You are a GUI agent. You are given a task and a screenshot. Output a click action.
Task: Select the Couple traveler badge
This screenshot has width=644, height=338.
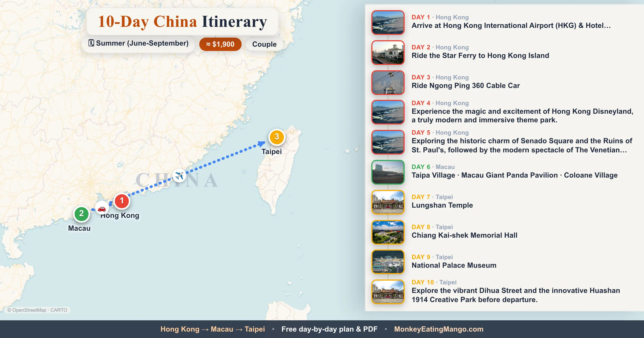pyautogui.click(x=264, y=44)
